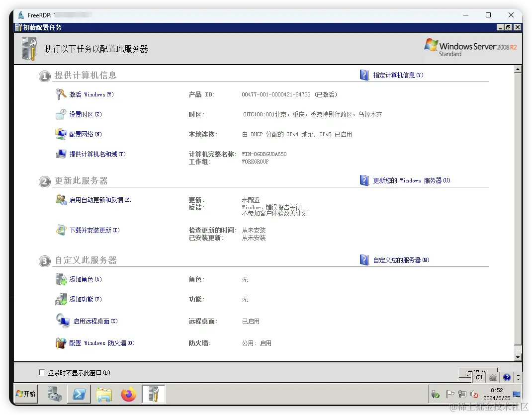The width and height of the screenshot is (532, 415).
Task: Open the 设置时区 link
Action: (86, 115)
